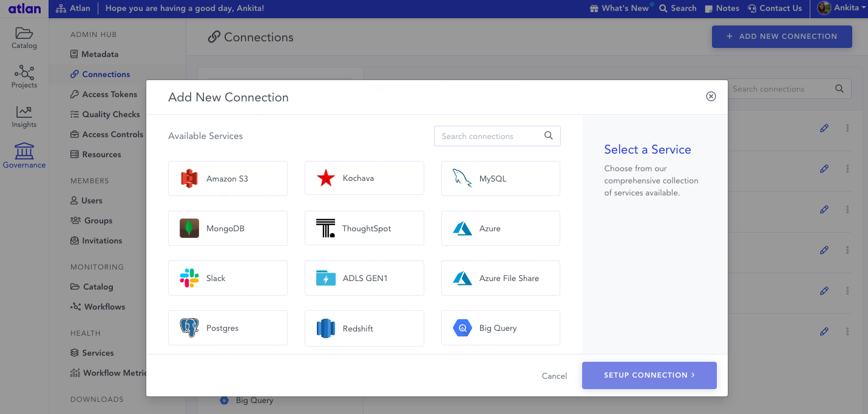Choose the Postgres service card

point(228,328)
